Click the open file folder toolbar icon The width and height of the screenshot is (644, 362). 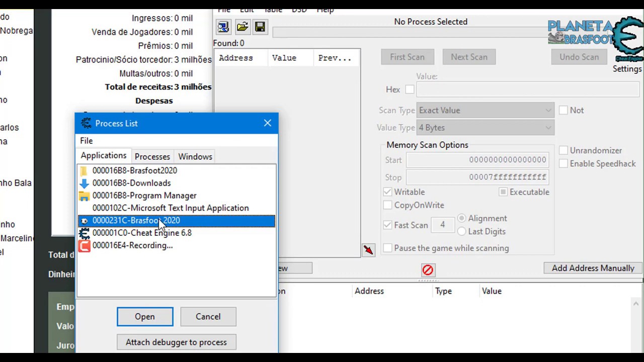pos(242,27)
